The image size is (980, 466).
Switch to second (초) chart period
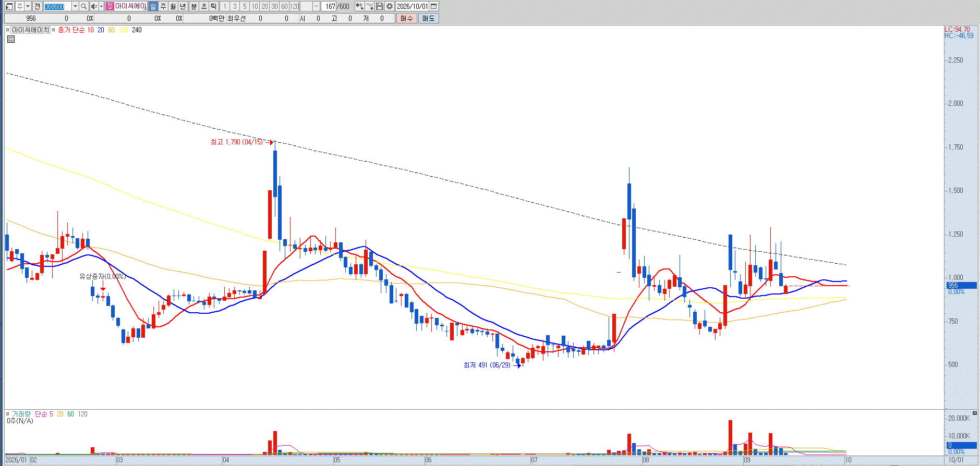[x=204, y=6]
